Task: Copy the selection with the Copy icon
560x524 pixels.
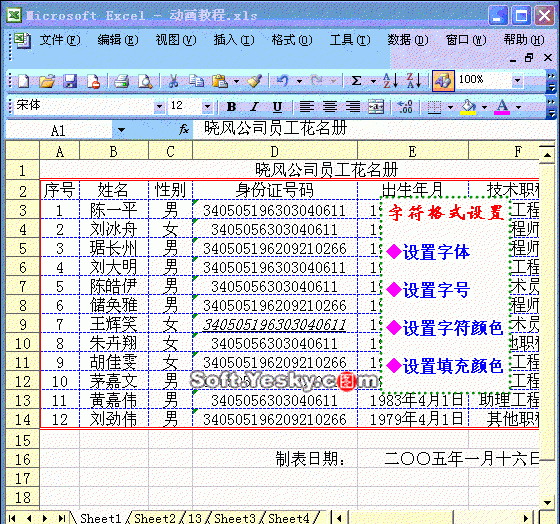Action: (x=196, y=81)
